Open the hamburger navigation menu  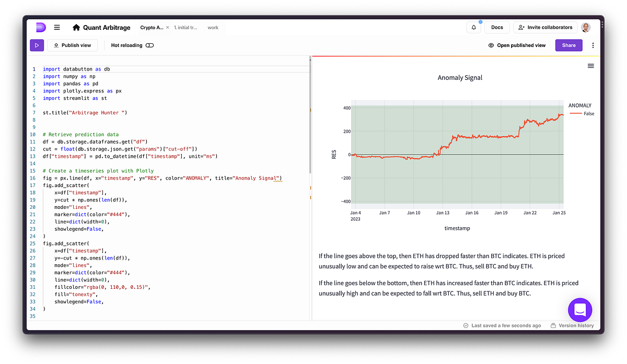coord(57,27)
